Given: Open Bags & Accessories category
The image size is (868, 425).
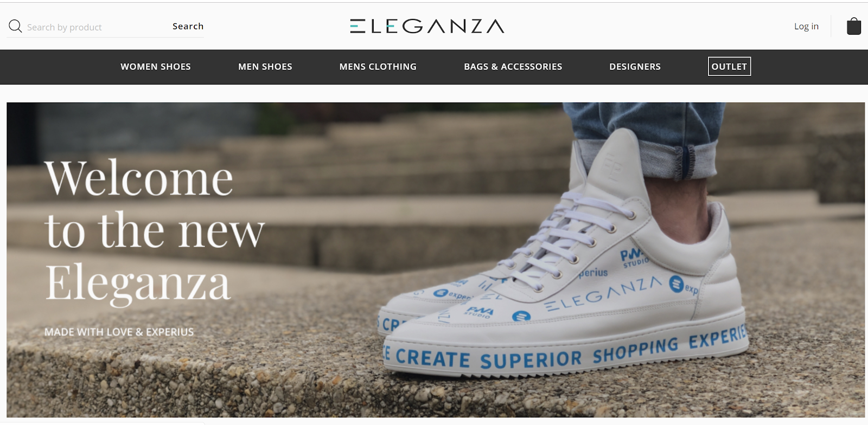Looking at the screenshot, I should point(513,67).
